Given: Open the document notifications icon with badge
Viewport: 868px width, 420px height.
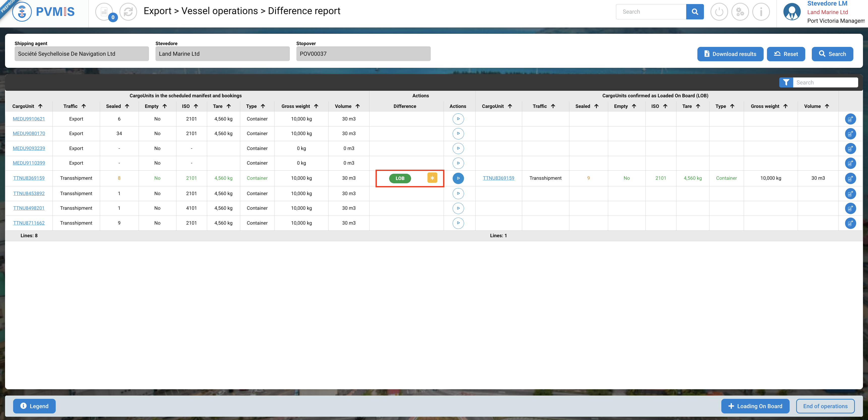Looking at the screenshot, I should pos(104,12).
